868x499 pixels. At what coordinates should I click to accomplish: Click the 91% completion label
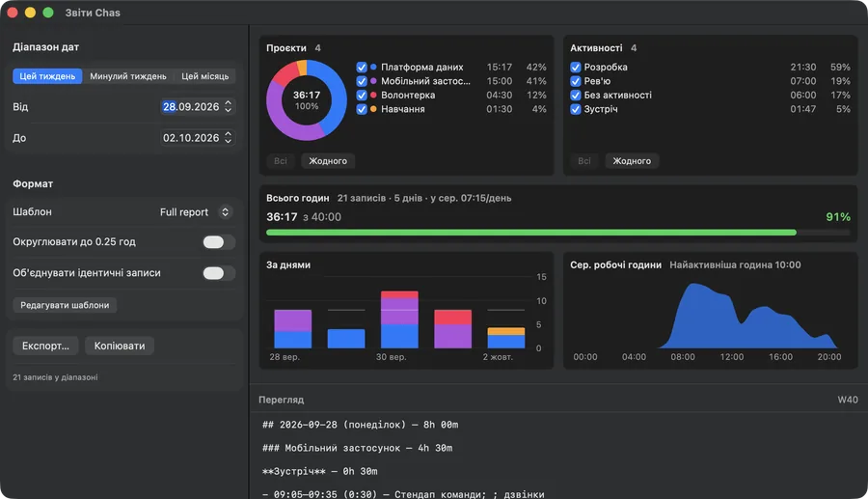pos(838,217)
